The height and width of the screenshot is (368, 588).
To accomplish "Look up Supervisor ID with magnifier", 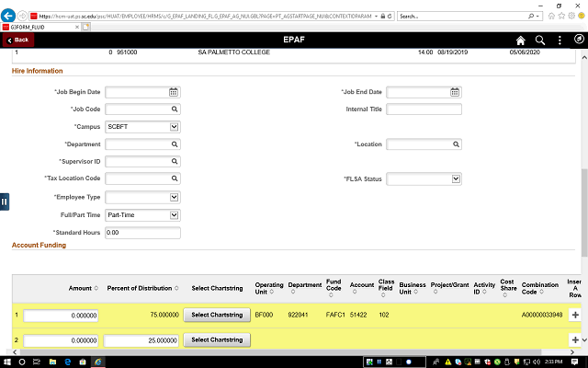I will pyautogui.click(x=175, y=162).
